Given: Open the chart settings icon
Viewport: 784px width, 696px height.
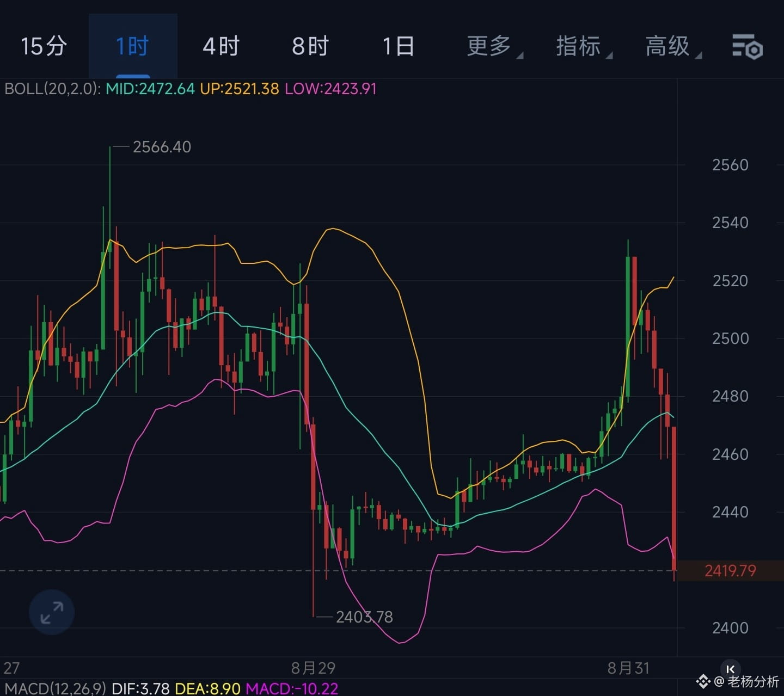Looking at the screenshot, I should pyautogui.click(x=747, y=46).
